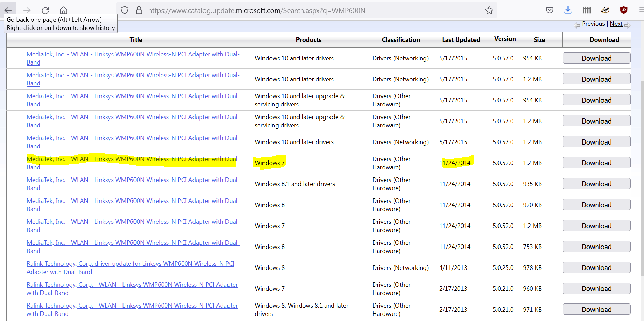Show site security info via padlock

pos(139,10)
